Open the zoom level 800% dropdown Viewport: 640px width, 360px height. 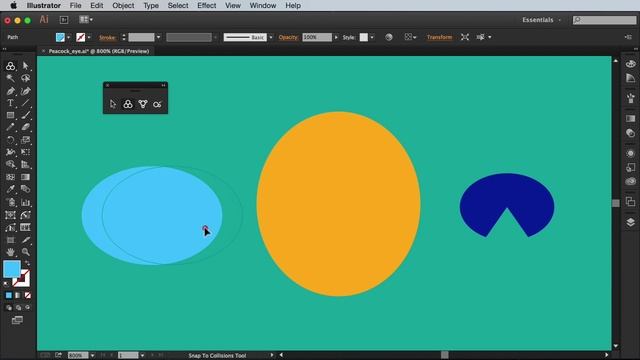pos(93,355)
